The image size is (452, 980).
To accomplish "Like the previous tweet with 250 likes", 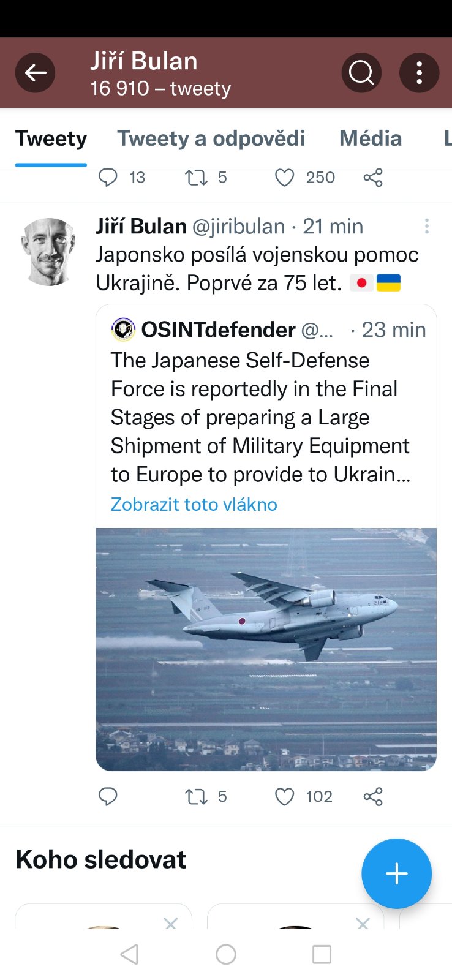I will tap(284, 178).
